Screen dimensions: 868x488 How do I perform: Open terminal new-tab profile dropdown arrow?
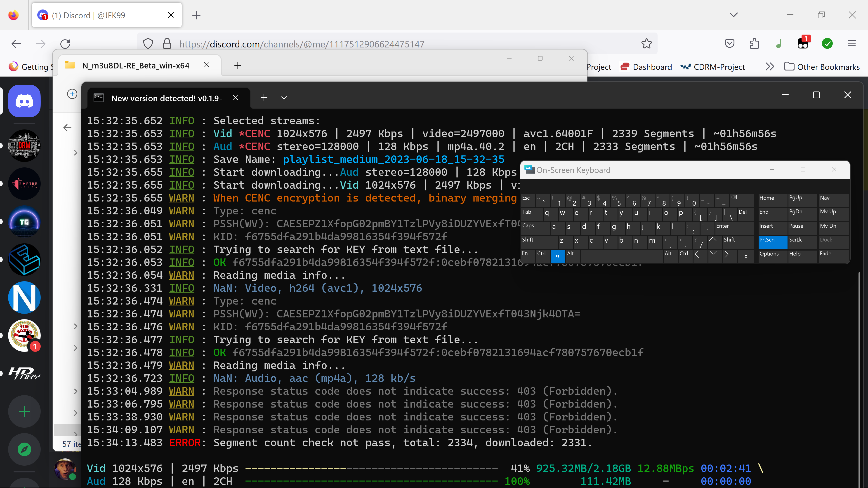pos(284,98)
